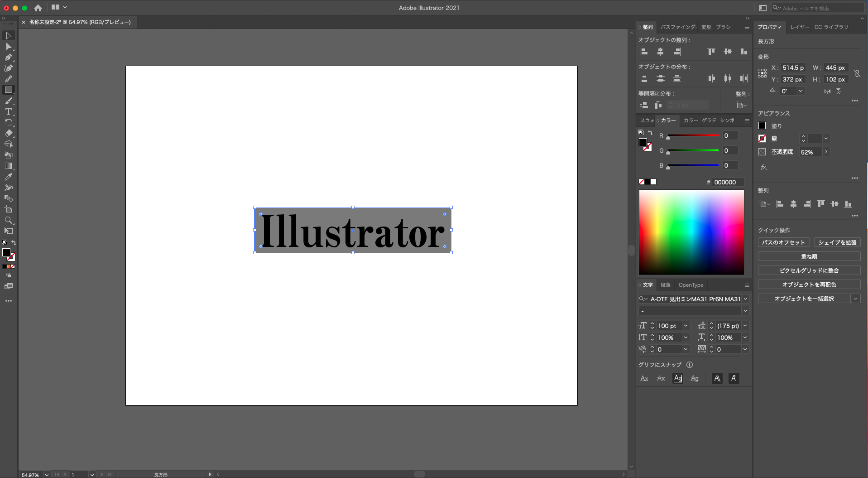Select the Gradient tool
This screenshot has width=868, height=478.
pos(9,166)
